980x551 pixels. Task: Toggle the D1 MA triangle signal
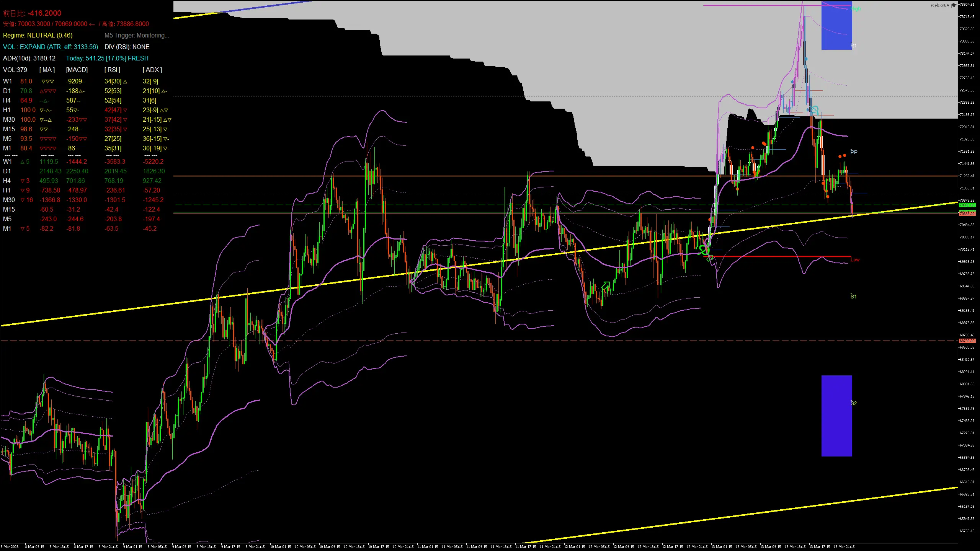(41, 91)
